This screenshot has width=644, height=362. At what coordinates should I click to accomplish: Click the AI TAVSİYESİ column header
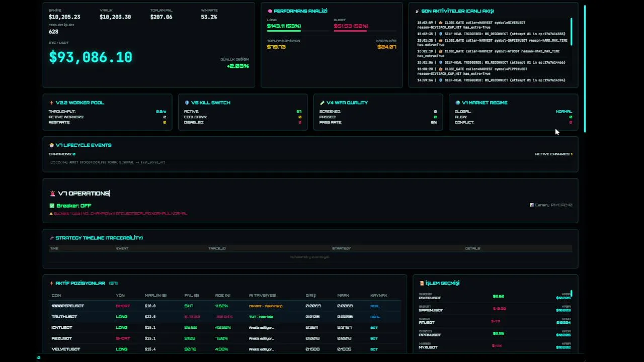tap(263, 296)
